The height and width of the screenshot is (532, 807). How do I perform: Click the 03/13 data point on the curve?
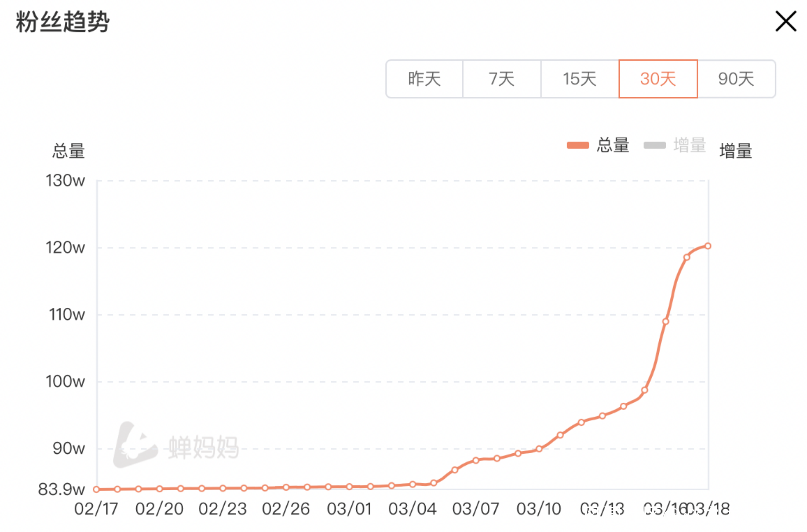[602, 416]
